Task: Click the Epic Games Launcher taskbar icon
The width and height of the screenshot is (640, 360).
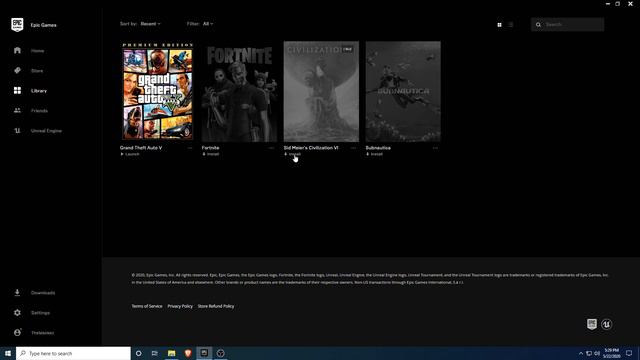Action: tap(204, 353)
